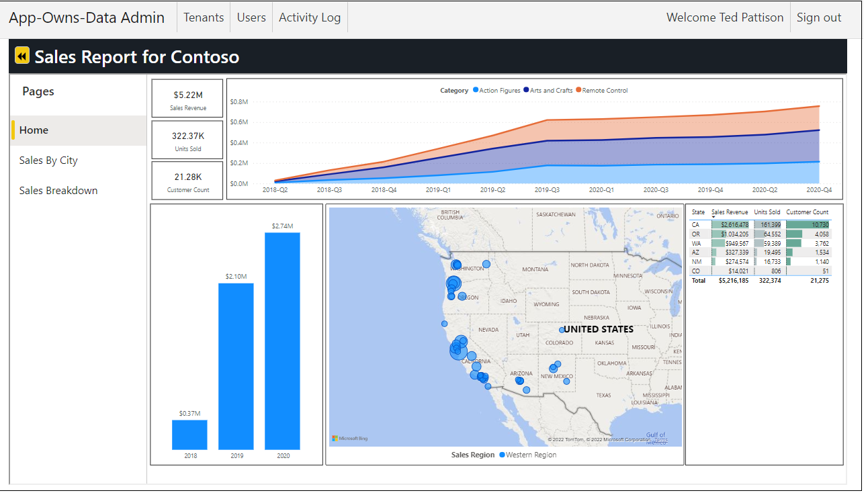The image size is (868, 497).
Task: Sort by the Units Sold column header
Action: (x=767, y=212)
